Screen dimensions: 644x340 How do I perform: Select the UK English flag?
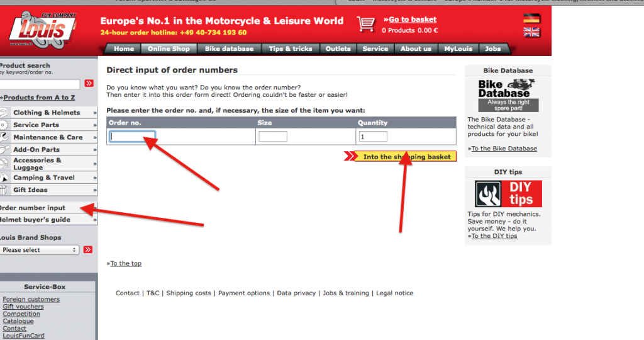pos(531,32)
